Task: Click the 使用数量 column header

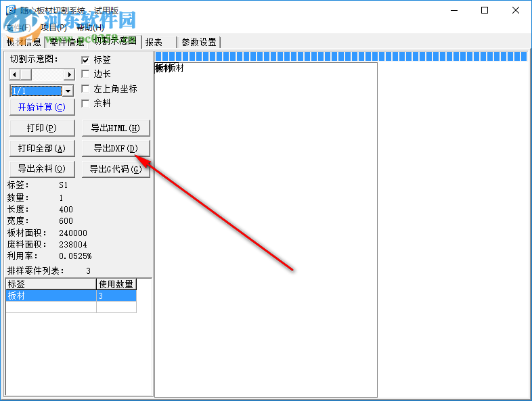Action: point(116,284)
